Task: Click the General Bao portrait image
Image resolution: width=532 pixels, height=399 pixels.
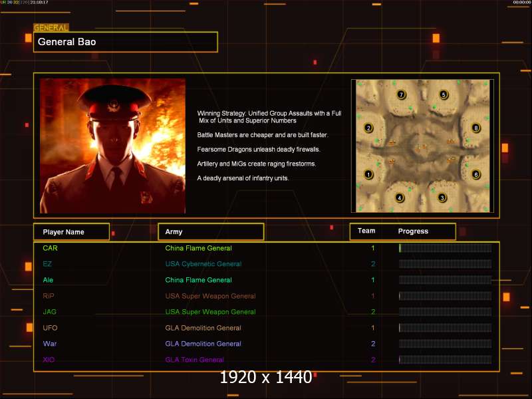Action: click(112, 146)
